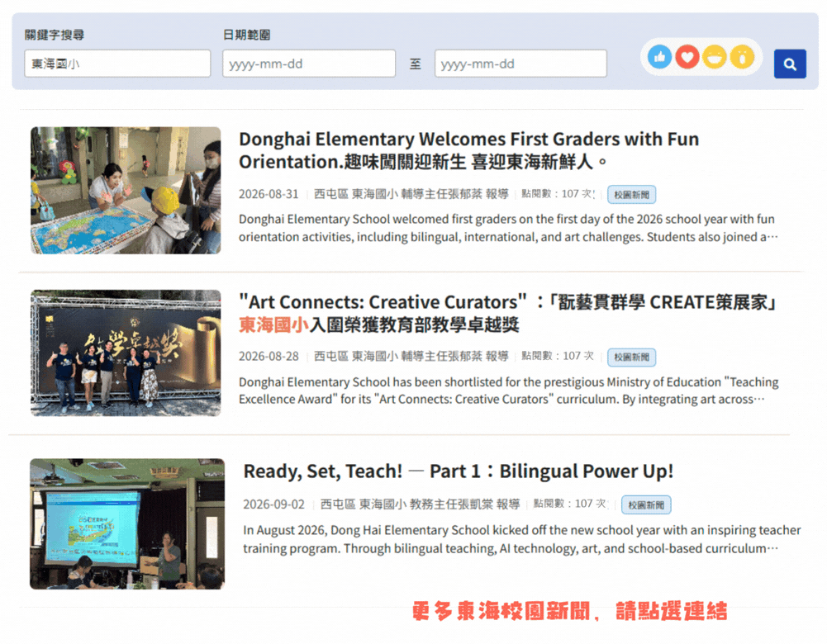This screenshot has width=827, height=644.
Task: Click the surprised face reaction icon
Action: (742, 57)
